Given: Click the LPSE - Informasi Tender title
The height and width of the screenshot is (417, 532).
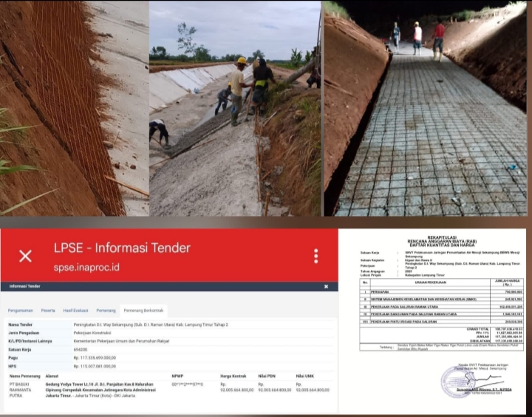Looking at the screenshot, I should 122,248.
